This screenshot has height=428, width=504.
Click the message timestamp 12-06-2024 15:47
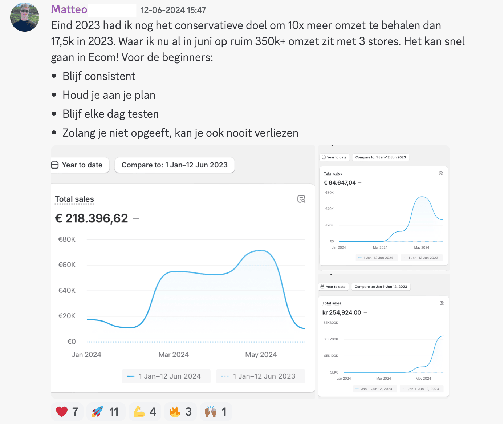[x=173, y=10]
